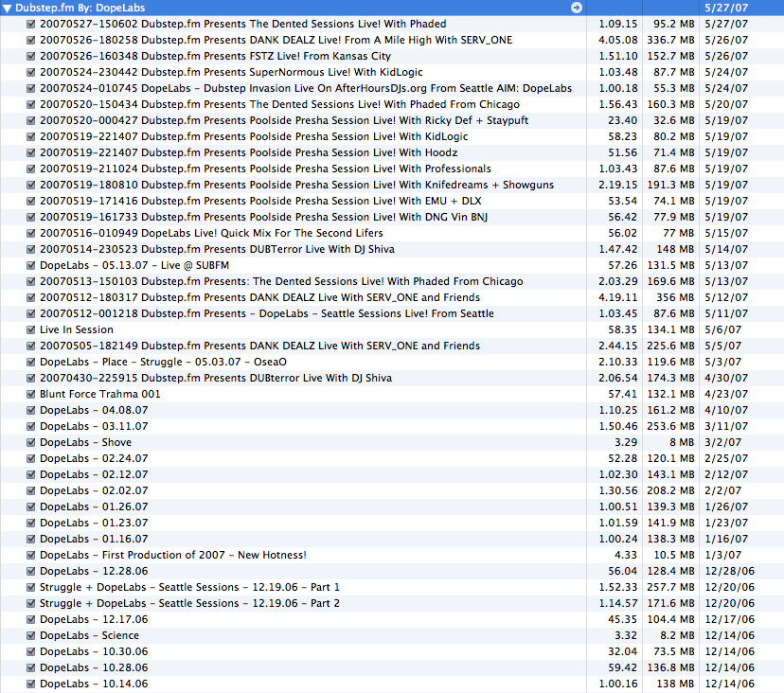Select Poolside Presha Session With Professionals
This screenshot has width=784, height=693.
pyautogui.click(x=265, y=169)
